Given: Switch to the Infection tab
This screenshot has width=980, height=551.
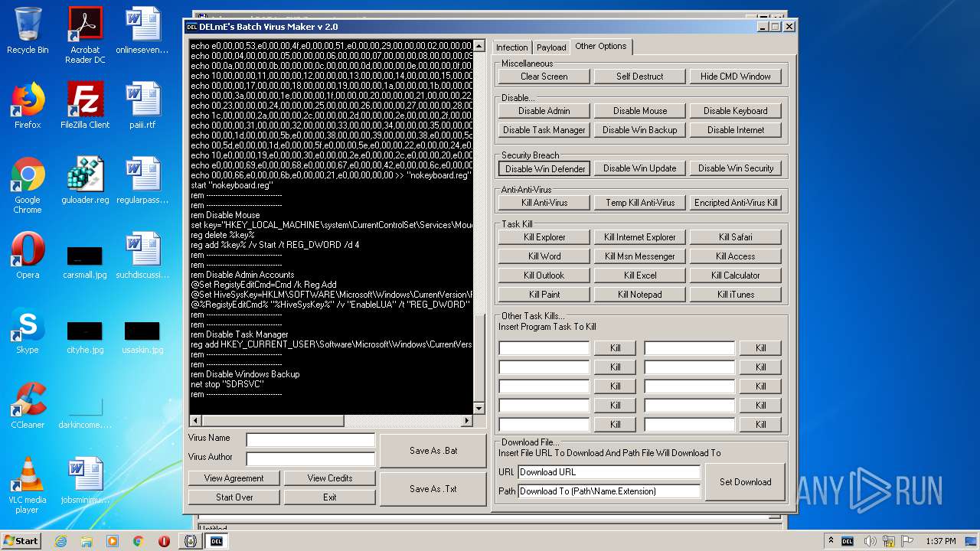Looking at the screenshot, I should point(511,47).
